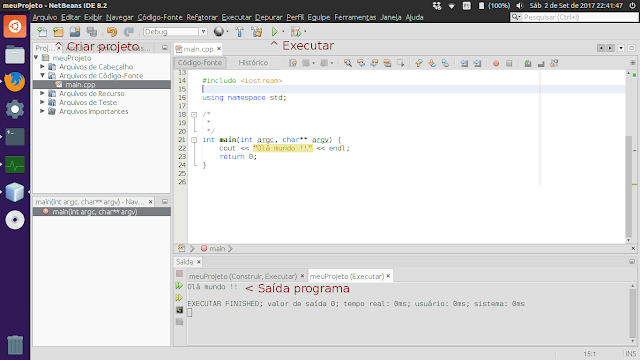Click the New Project toolbar icon

58,32
